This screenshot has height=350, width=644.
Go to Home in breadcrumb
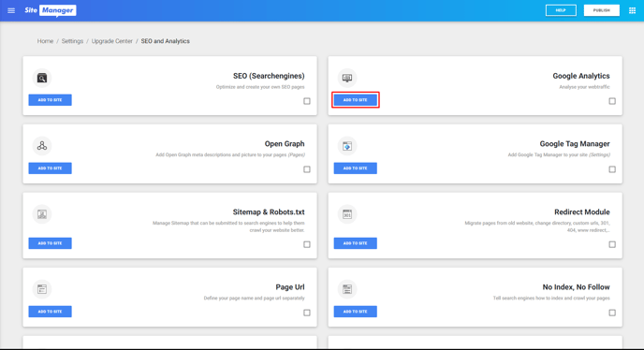pyautogui.click(x=45, y=41)
